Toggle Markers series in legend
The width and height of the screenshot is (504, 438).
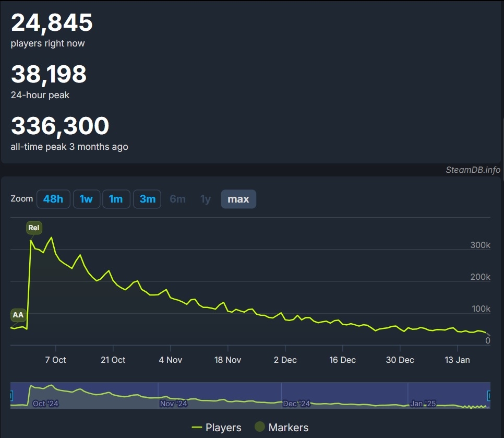(x=281, y=428)
